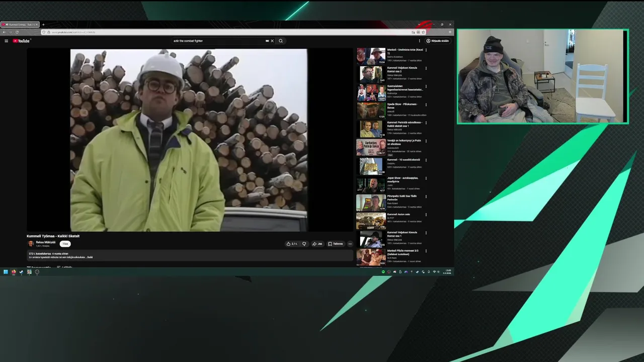644x362 pixels.
Task: Reload the page with browser refresh
Action: (x=17, y=32)
